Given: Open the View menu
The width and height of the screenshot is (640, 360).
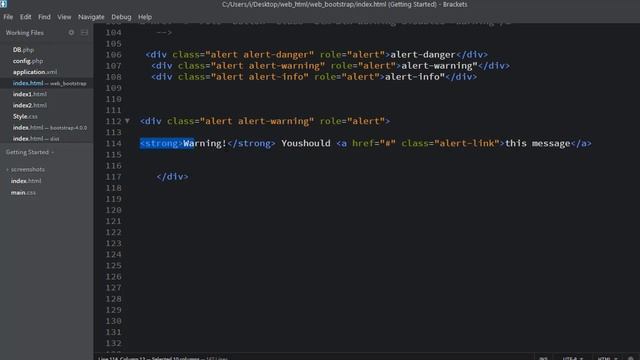Looking at the screenshot, I should click(64, 17).
